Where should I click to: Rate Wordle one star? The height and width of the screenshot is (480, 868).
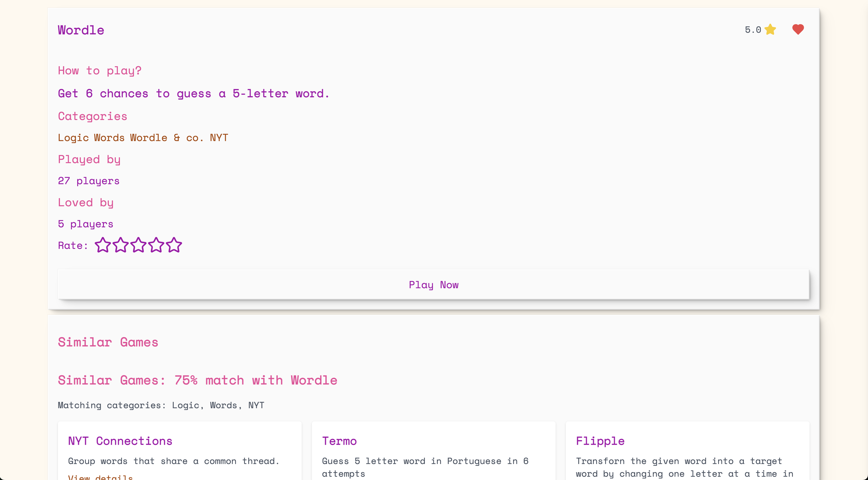[x=102, y=245]
